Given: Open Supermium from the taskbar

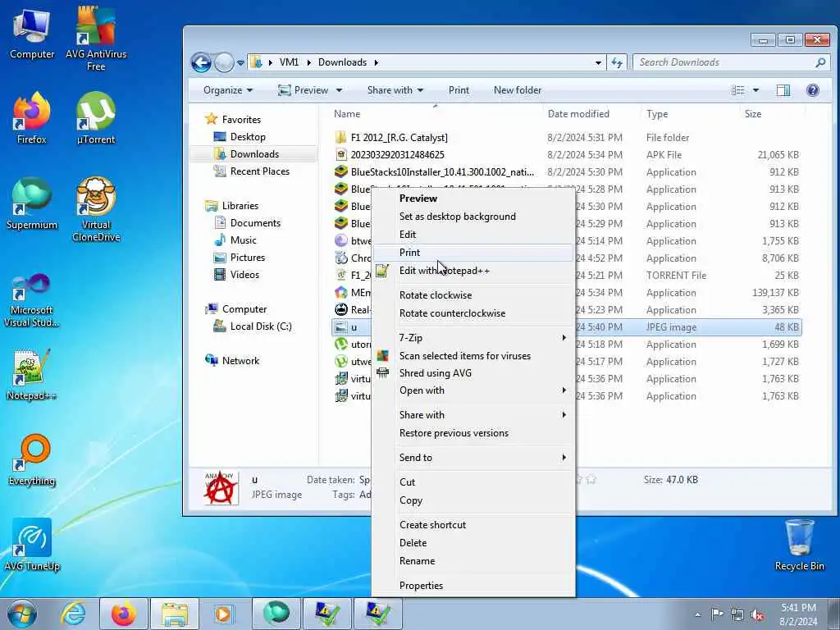Looking at the screenshot, I should [276, 614].
